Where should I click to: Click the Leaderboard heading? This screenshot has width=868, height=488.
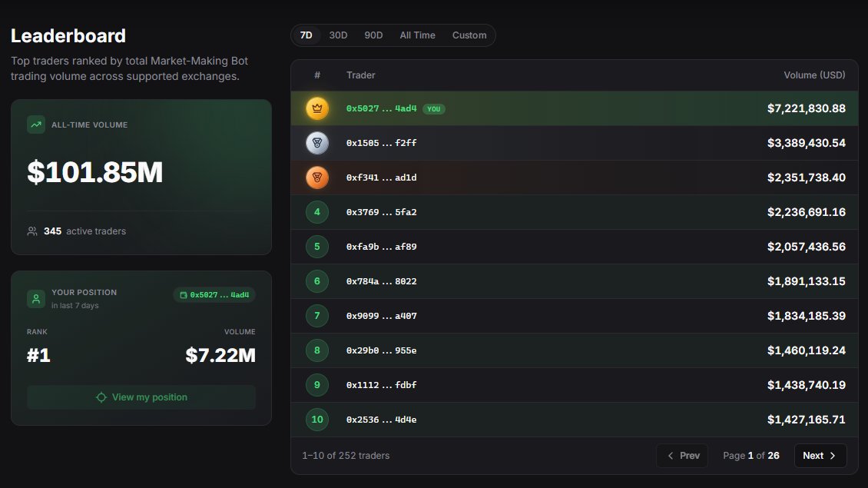tap(68, 36)
